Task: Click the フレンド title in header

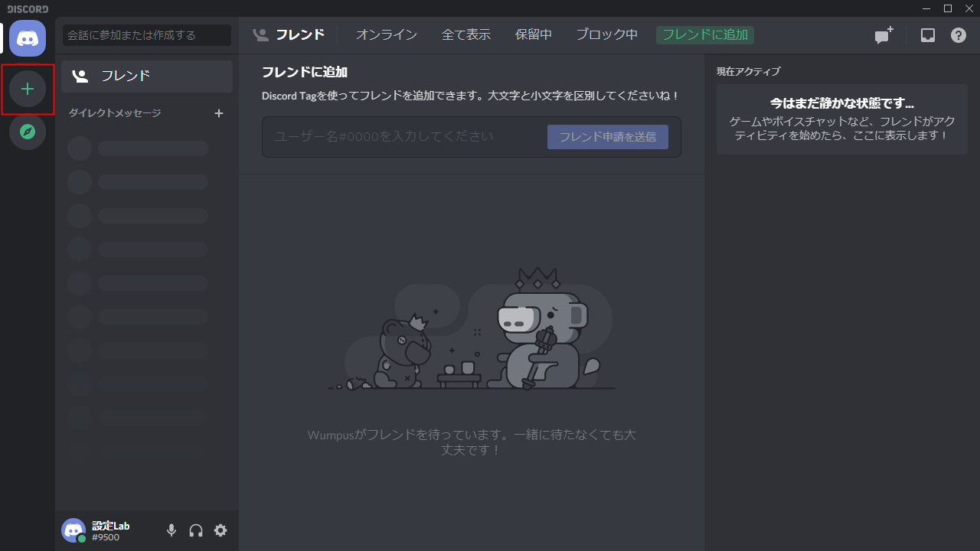Action: (300, 35)
